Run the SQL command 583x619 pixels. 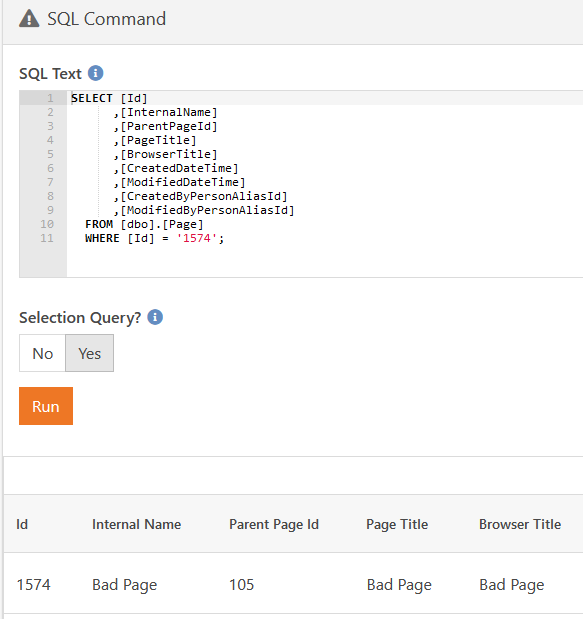pos(46,406)
